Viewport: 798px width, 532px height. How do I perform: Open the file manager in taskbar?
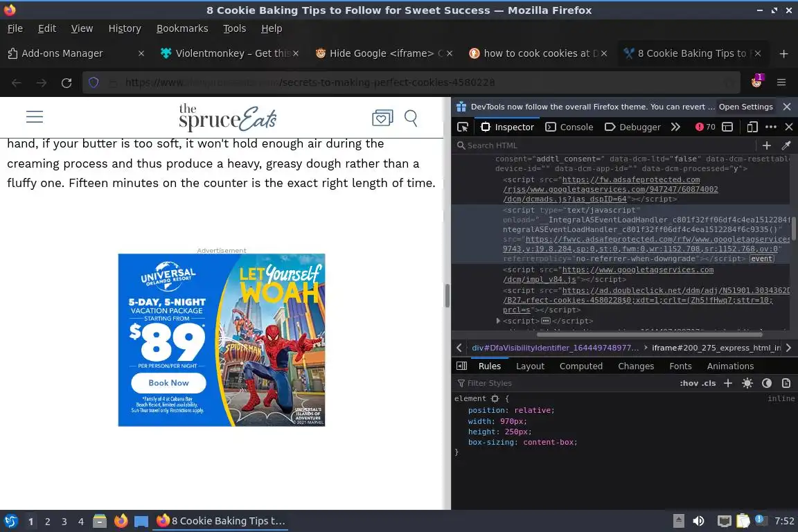point(100,521)
